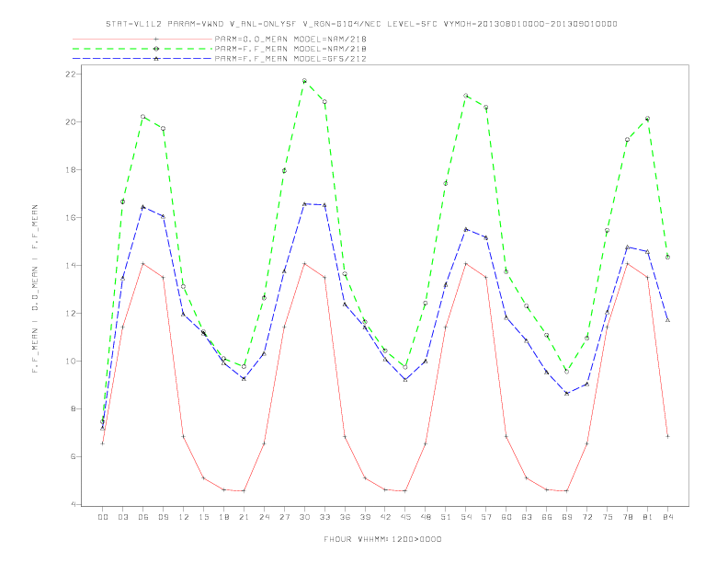Click green NAM circle marker at hour 81 peak
728x563 pixels.
tap(648, 119)
